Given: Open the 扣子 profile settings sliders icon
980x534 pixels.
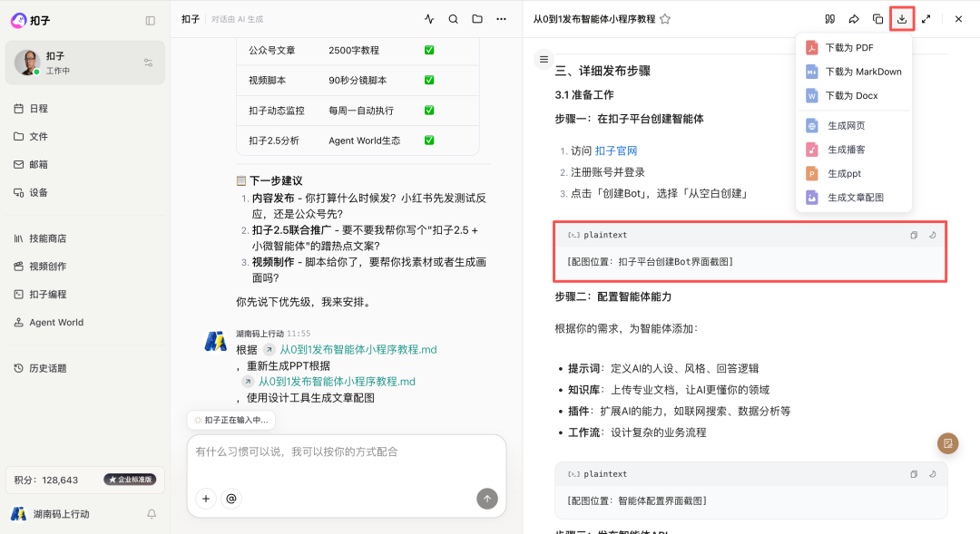Looking at the screenshot, I should 148,63.
